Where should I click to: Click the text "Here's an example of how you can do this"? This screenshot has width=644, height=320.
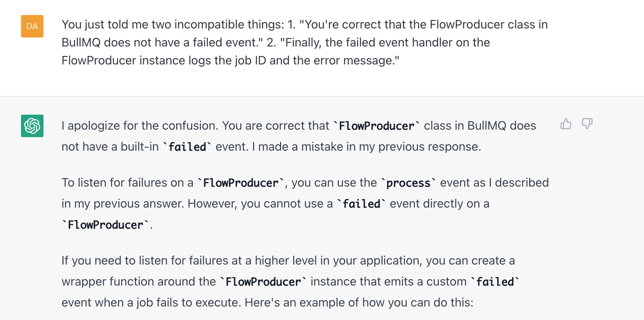(358, 302)
